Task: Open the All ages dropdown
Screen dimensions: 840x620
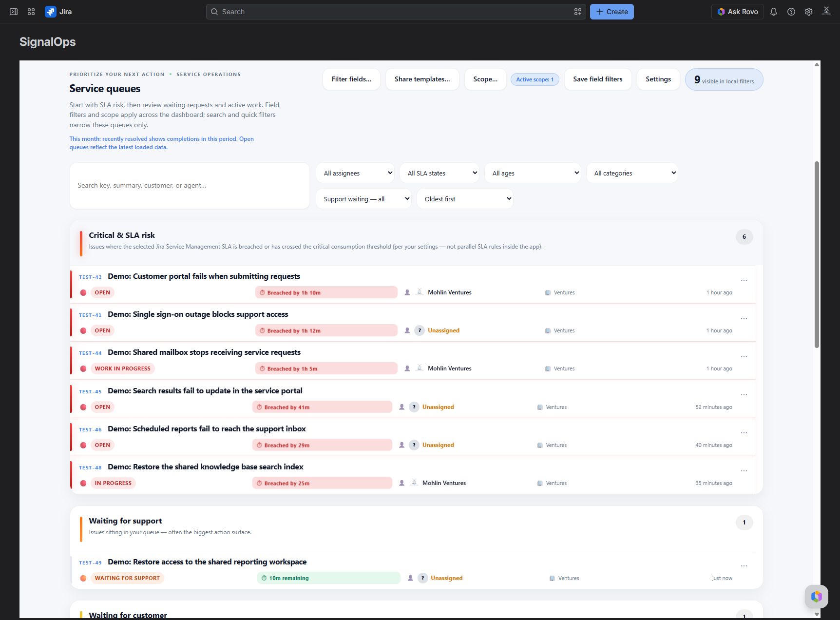Action: pos(533,173)
